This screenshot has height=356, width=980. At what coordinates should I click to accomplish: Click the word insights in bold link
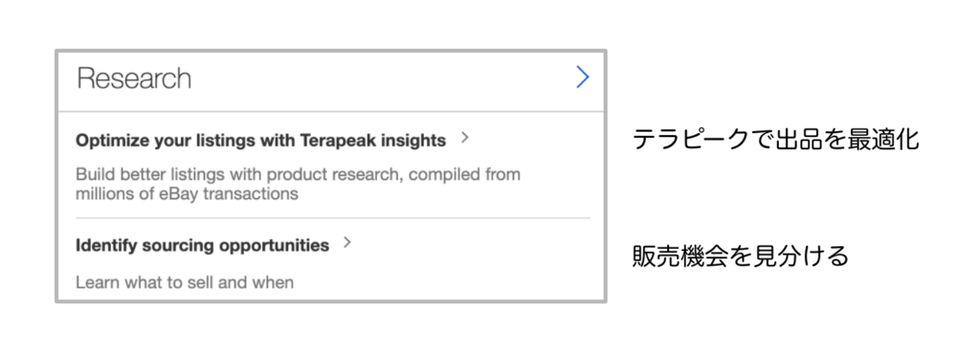[x=417, y=141]
